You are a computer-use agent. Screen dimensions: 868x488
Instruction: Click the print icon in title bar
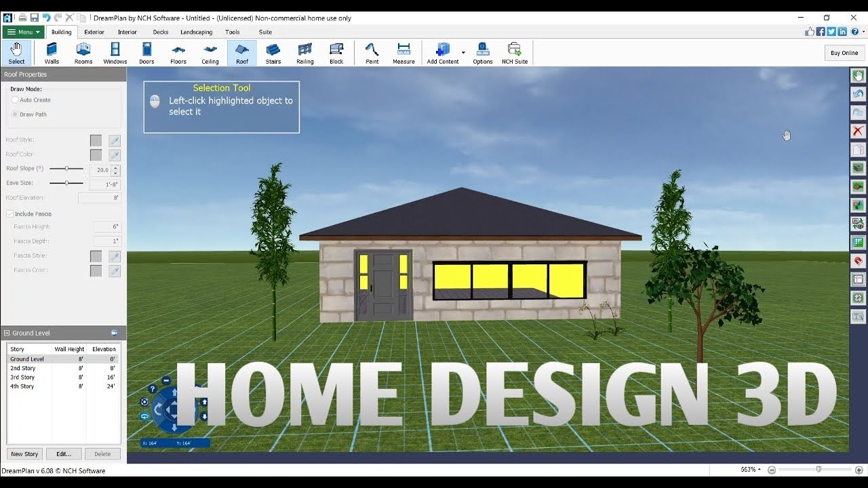(x=23, y=18)
